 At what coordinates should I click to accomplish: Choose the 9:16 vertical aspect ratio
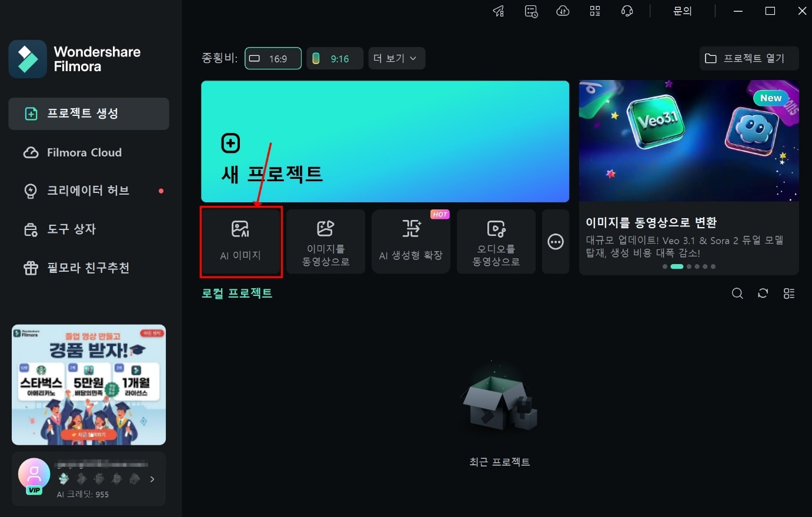(x=335, y=58)
